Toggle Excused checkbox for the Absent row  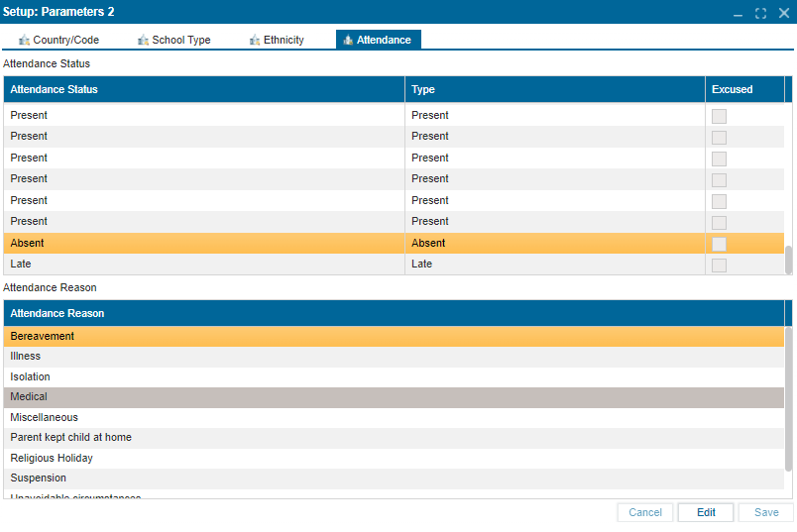719,244
